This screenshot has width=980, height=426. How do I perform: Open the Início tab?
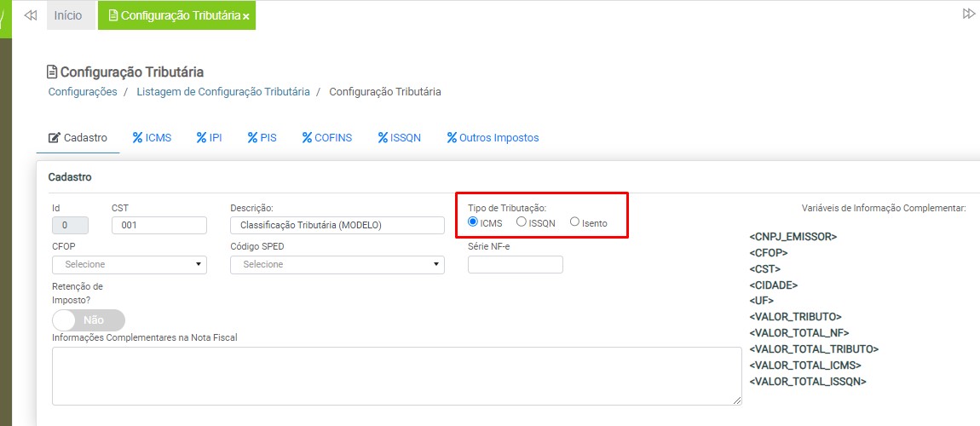[x=68, y=15]
